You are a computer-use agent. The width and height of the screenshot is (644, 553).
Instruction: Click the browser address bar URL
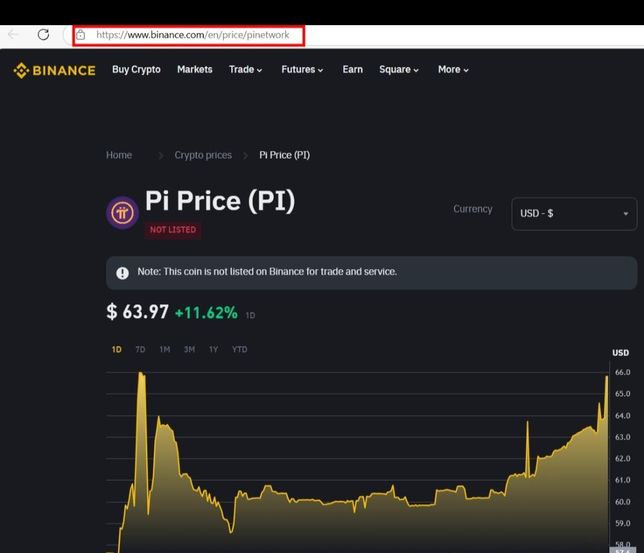tap(193, 35)
